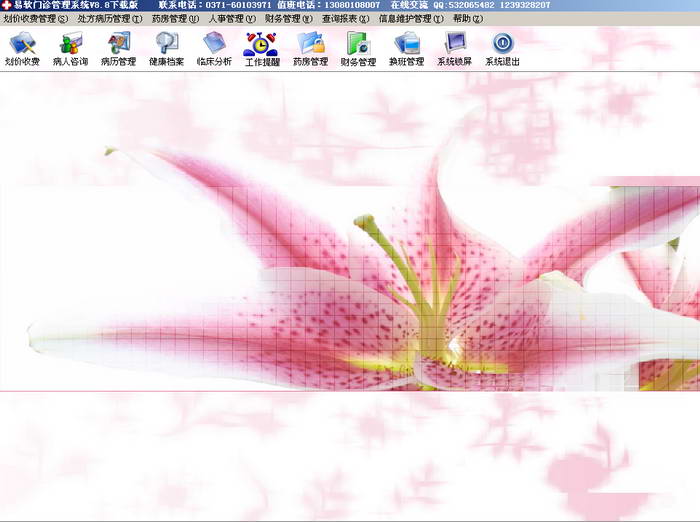Open the 人事管理(V) menu
Screen dimensions: 700x522
(x=232, y=18)
